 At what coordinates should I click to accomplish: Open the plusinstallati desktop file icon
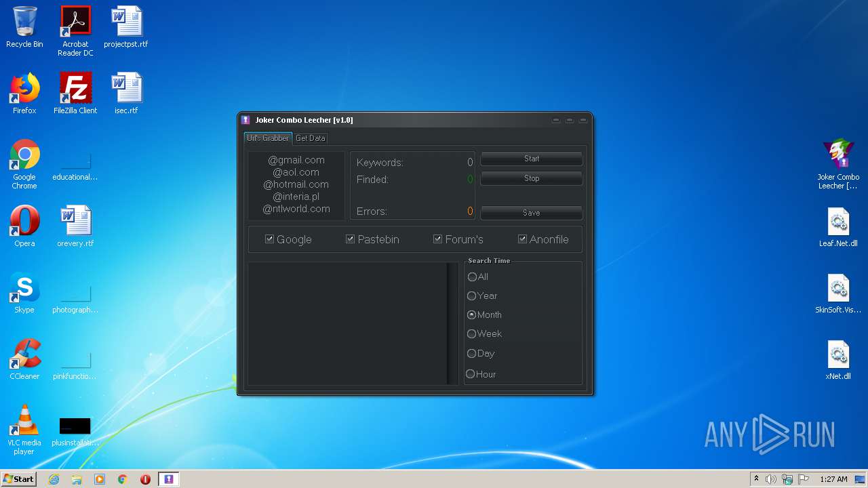pyautogui.click(x=75, y=432)
